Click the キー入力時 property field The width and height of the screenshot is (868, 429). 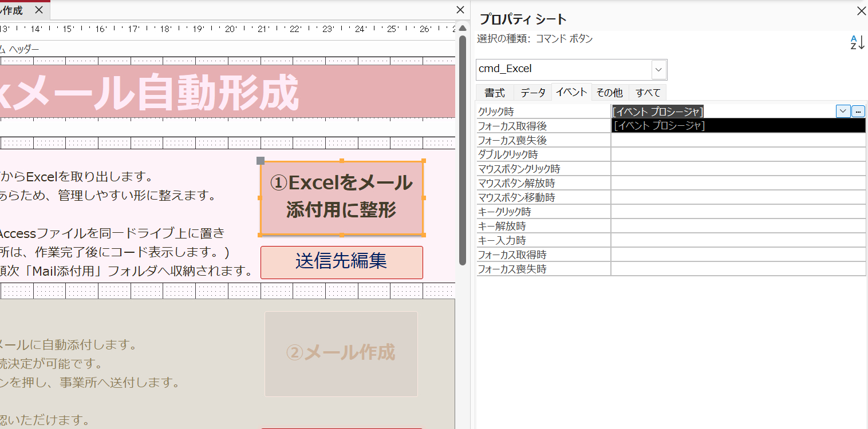coord(738,240)
